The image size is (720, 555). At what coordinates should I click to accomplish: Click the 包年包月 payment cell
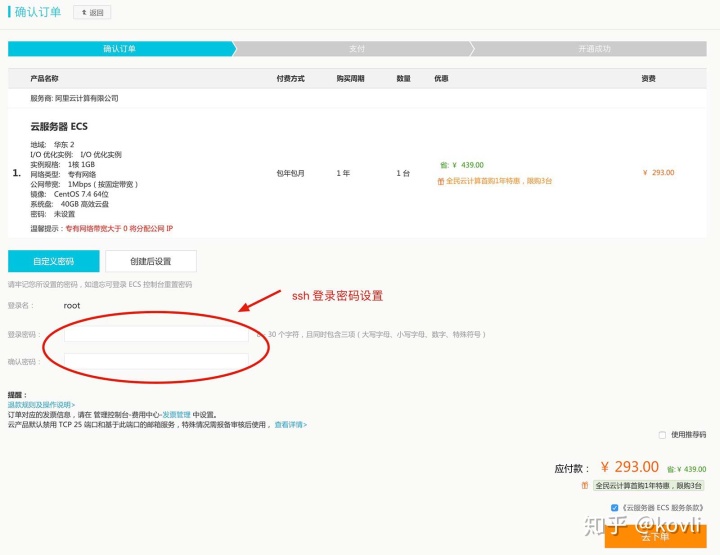pyautogui.click(x=290, y=173)
